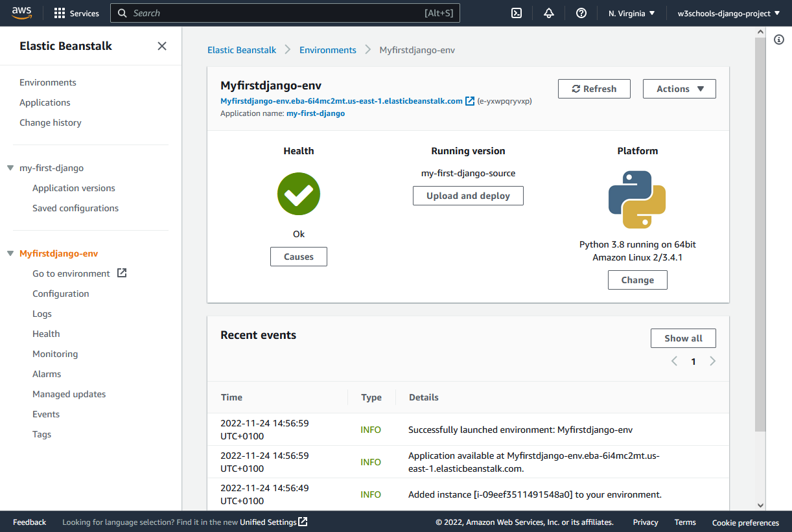Click the next page arrow in Recent events
The height and width of the screenshot is (532, 792).
(x=712, y=362)
